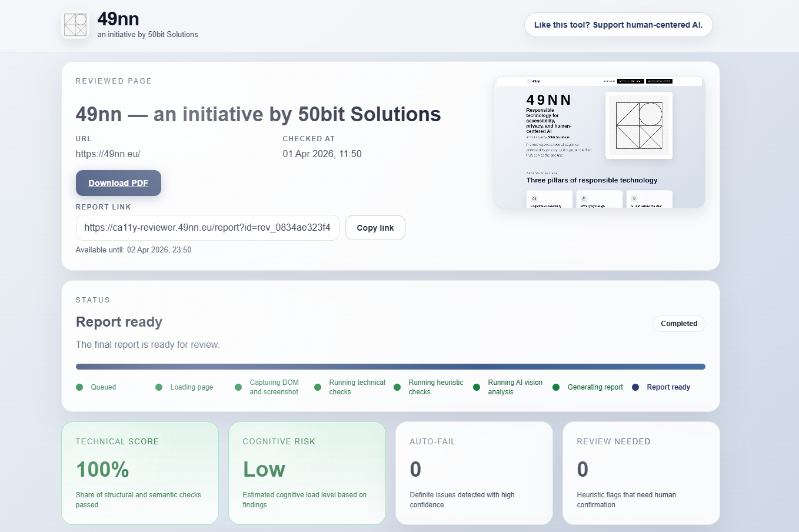Image resolution: width=799 pixels, height=532 pixels.
Task: Click the 49nn geometric logo icon
Action: click(75, 25)
